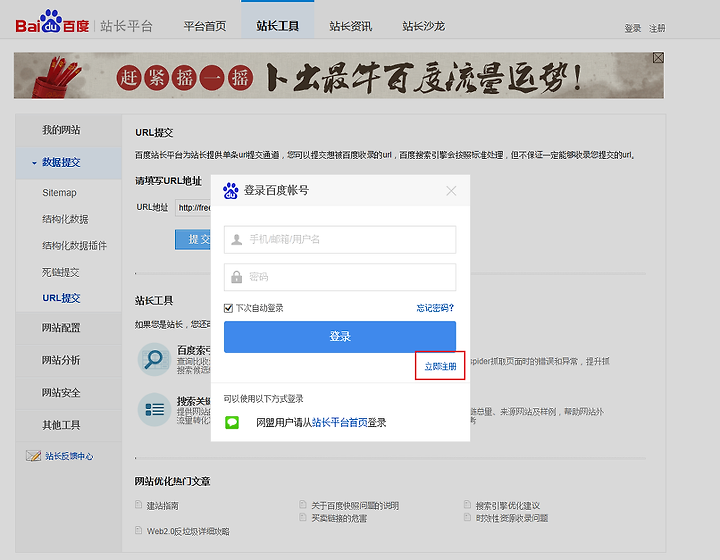Toggle the 下次自动登录 checkbox
Screen dimensions: 720x560
[228, 308]
